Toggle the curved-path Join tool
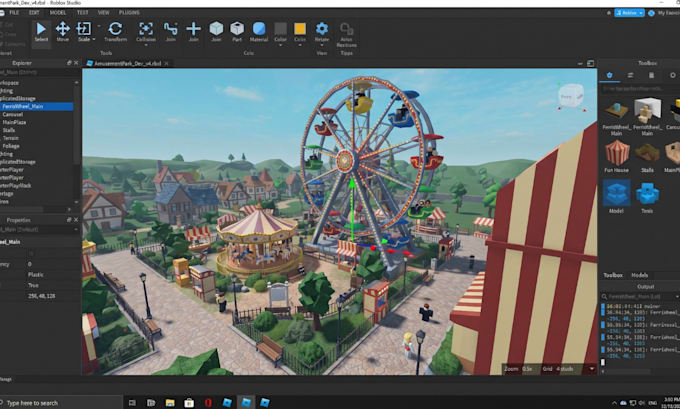680x409 pixels. [170, 32]
